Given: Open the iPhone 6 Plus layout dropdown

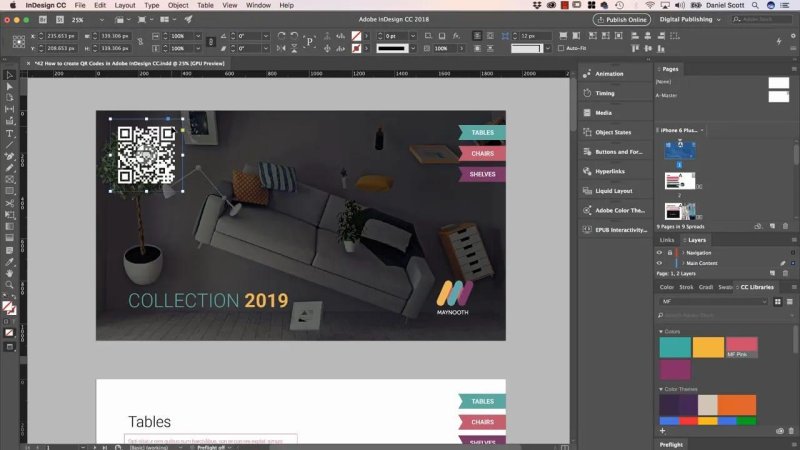Looking at the screenshot, I should point(702,130).
